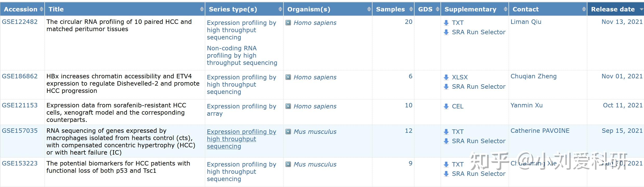This screenshot has height=187, width=644.
Task: Click organism icon in GSE157035 Mus musculus row
Action: (288, 131)
